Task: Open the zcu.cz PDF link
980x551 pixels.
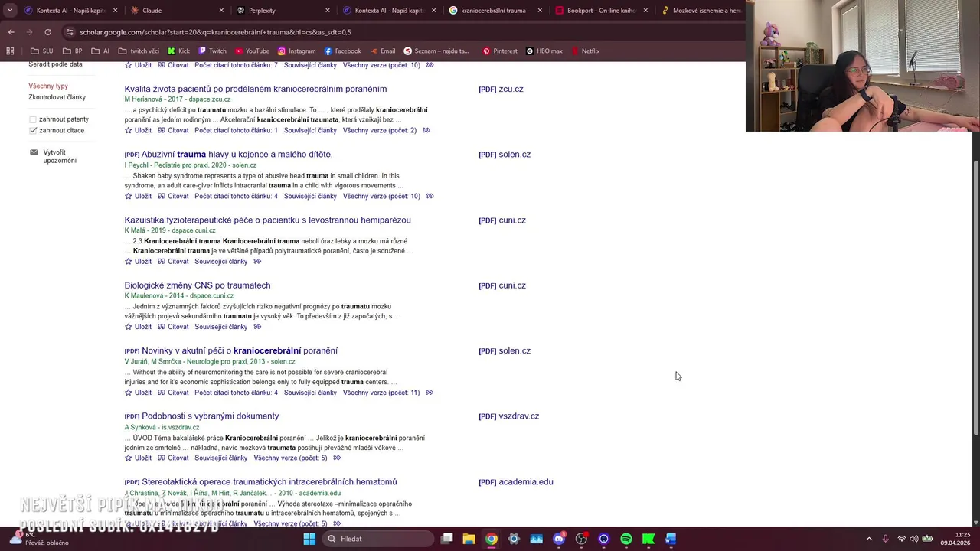Action: pyautogui.click(x=501, y=90)
